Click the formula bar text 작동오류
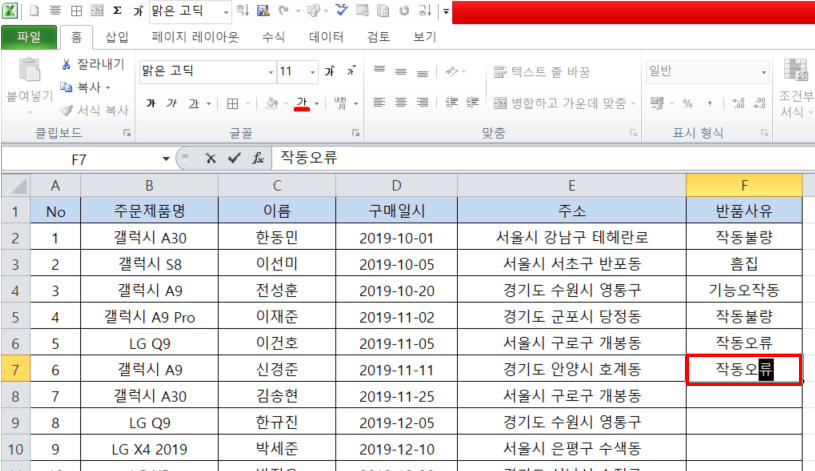815x471 pixels. click(309, 158)
